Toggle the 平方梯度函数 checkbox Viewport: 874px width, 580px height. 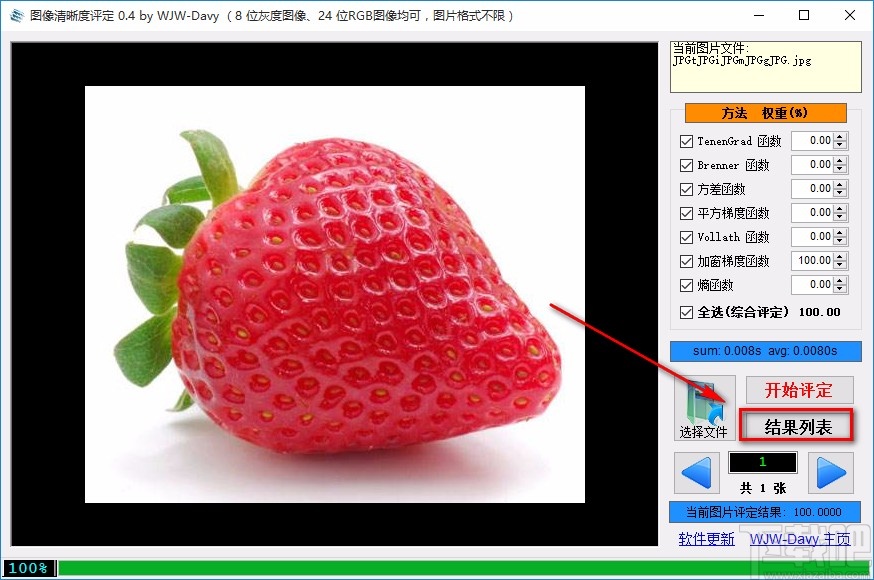click(x=686, y=213)
